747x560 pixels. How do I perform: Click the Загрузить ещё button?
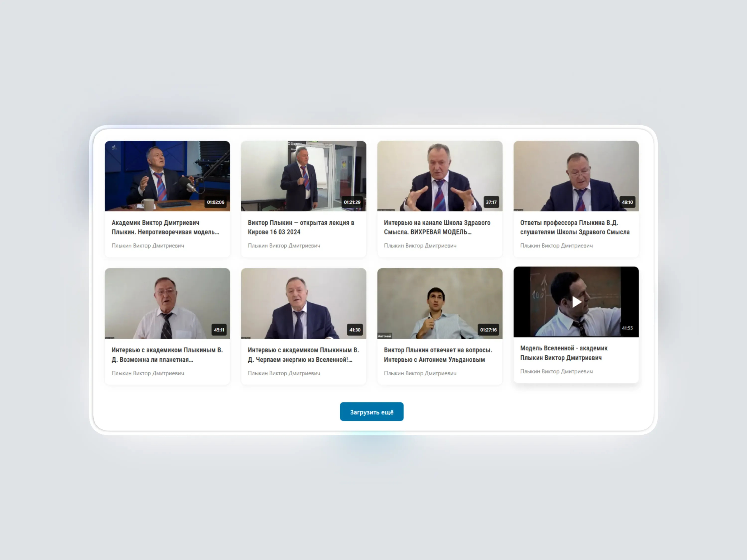372,411
